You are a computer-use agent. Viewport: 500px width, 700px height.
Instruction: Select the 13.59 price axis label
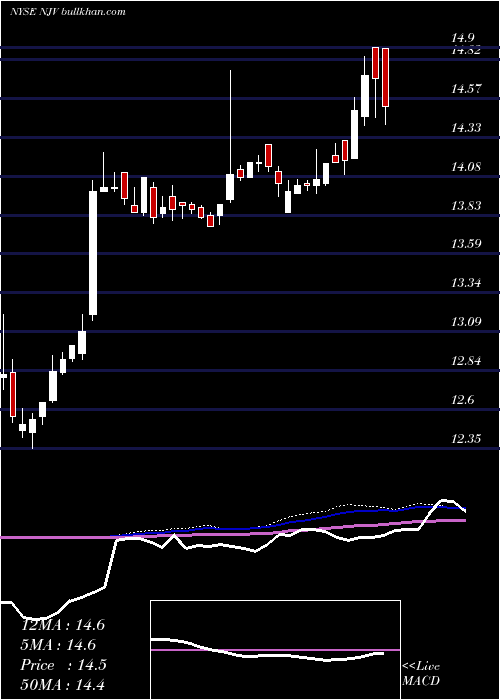point(466,244)
